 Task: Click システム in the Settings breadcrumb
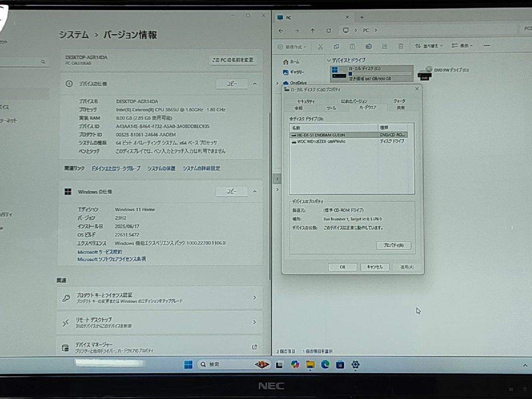coord(74,35)
